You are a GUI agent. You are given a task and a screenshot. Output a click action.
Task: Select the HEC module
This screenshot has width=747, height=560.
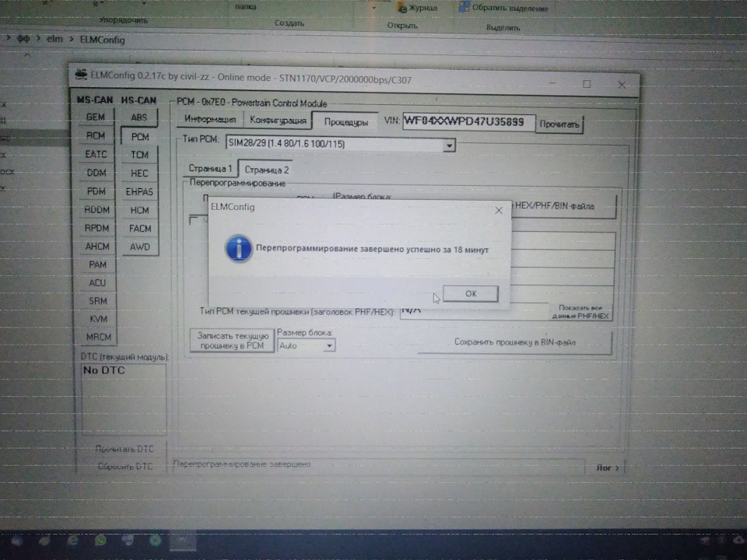(139, 173)
